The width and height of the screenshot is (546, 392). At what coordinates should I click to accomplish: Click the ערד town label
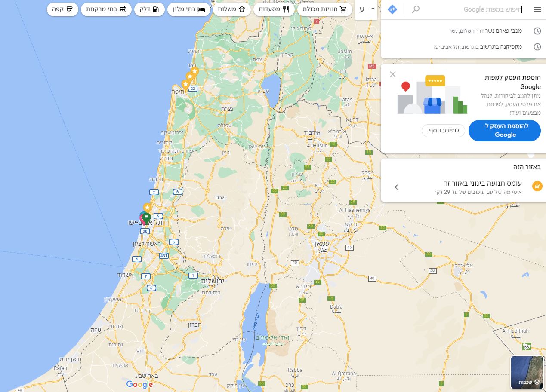point(213,374)
